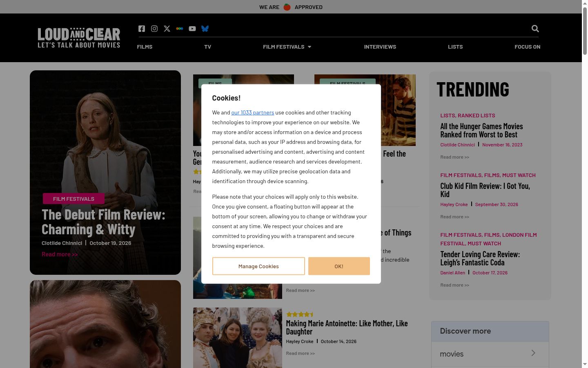This screenshot has width=588, height=368.
Task: Click the close-up bearded man thumbnail
Action: pos(105,324)
